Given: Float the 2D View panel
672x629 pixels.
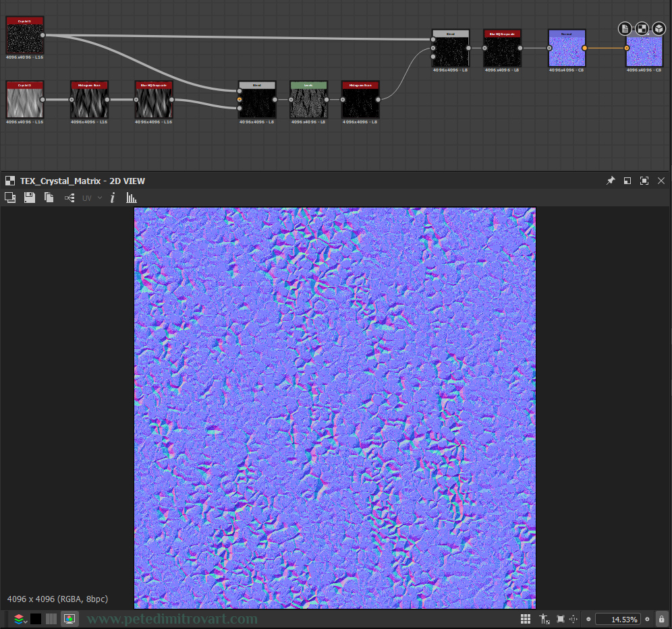Looking at the screenshot, I should point(627,181).
